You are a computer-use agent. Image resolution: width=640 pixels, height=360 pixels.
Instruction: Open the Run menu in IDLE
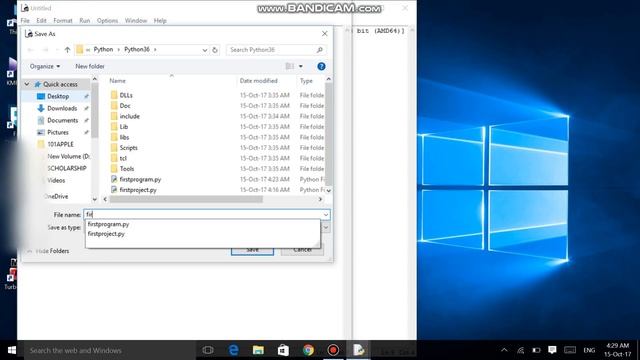point(84,20)
